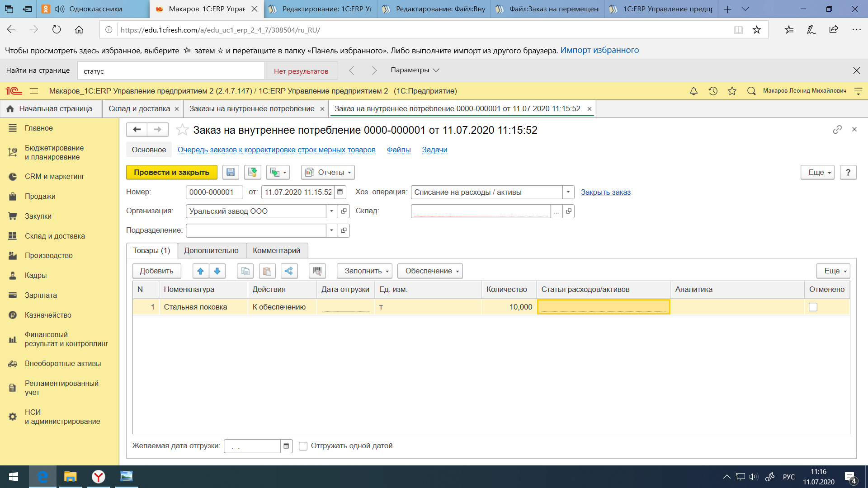The height and width of the screenshot is (488, 868).
Task: Click the help question mark button
Action: [848, 172]
